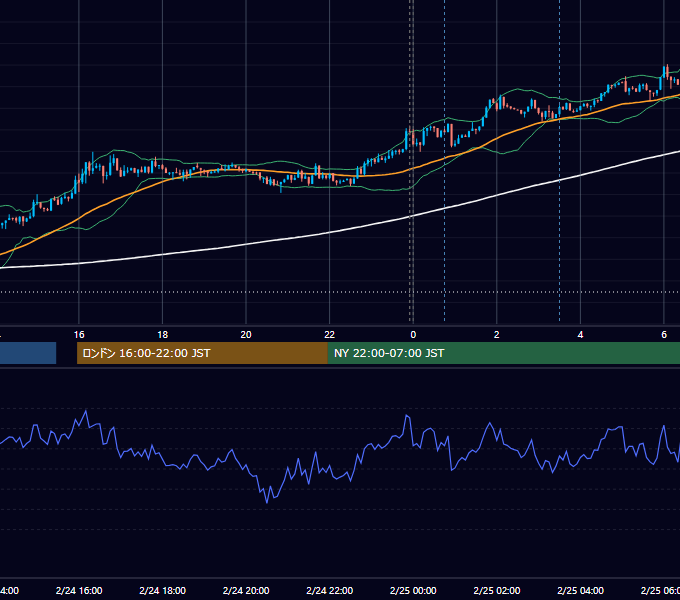The width and height of the screenshot is (680, 600).
Task: Click the 2/25 02:00 date label
Action: click(x=497, y=591)
